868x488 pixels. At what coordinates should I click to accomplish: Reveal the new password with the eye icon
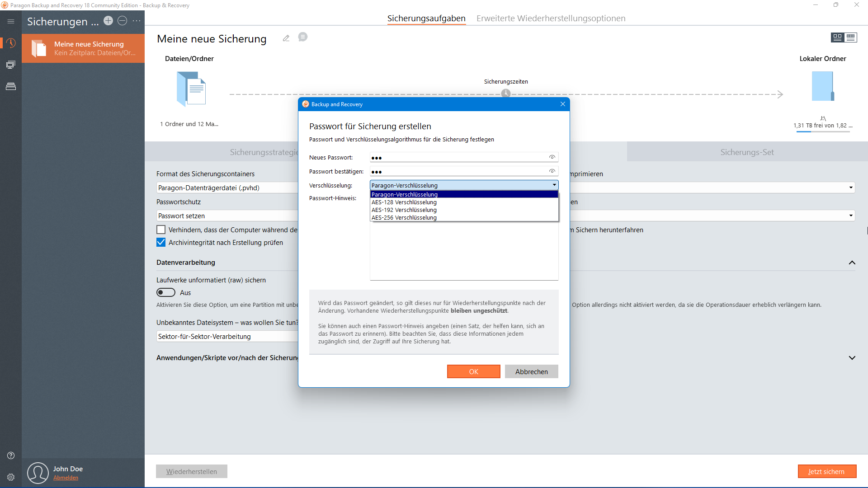pyautogui.click(x=552, y=157)
